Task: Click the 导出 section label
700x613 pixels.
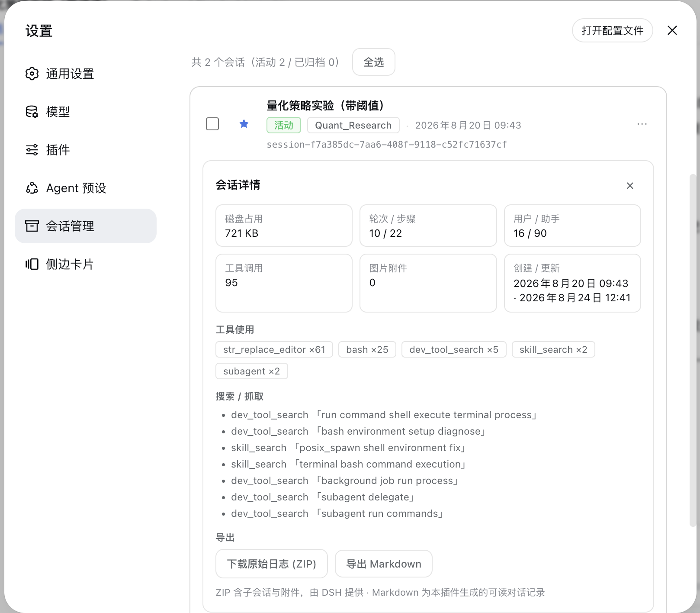Action: (x=225, y=537)
